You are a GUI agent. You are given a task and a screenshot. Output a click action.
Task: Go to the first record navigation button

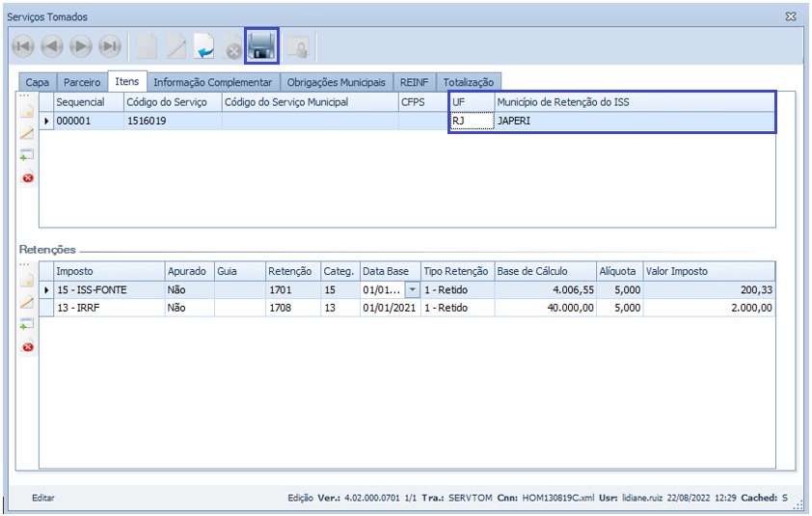pos(23,46)
